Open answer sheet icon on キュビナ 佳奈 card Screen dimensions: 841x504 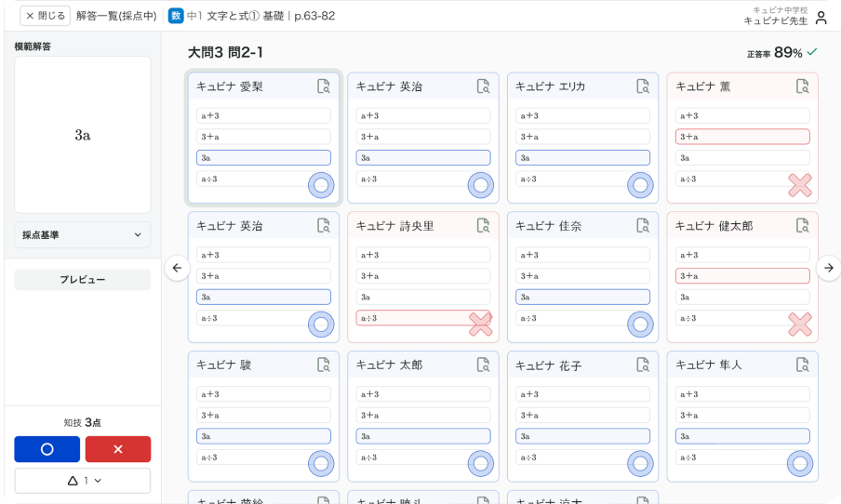(643, 226)
